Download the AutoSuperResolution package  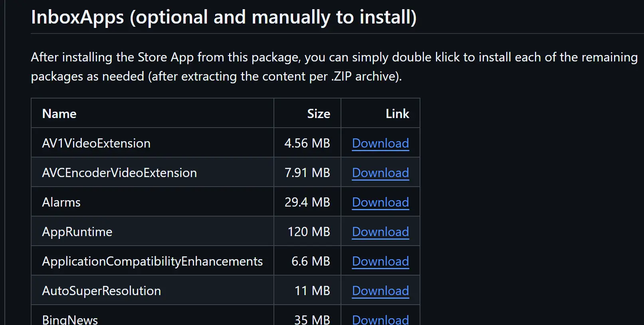click(380, 291)
